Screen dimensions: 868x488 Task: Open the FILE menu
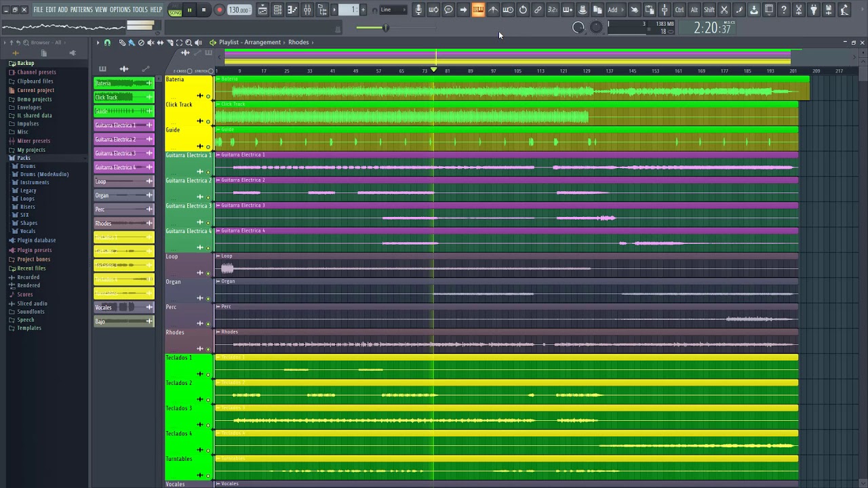pos(39,9)
